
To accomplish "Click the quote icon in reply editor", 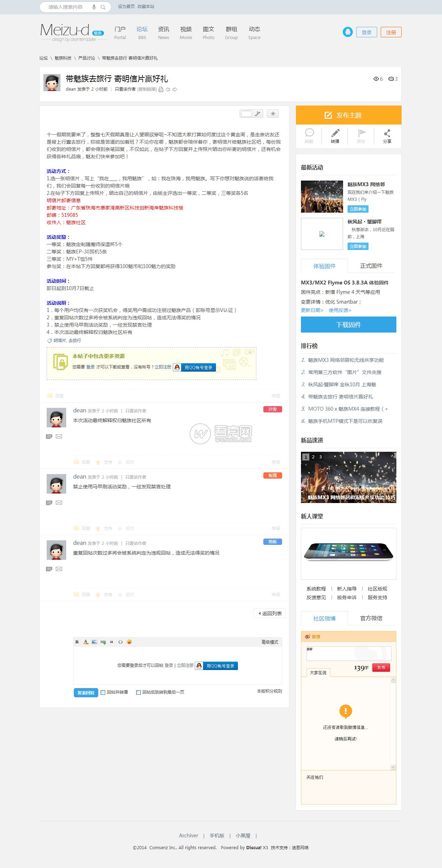I will pyautogui.click(x=112, y=642).
